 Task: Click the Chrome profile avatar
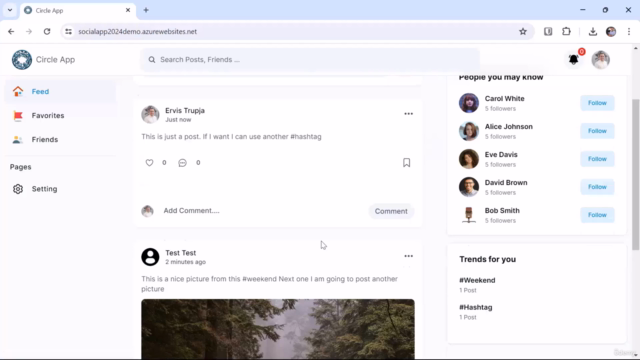click(611, 31)
